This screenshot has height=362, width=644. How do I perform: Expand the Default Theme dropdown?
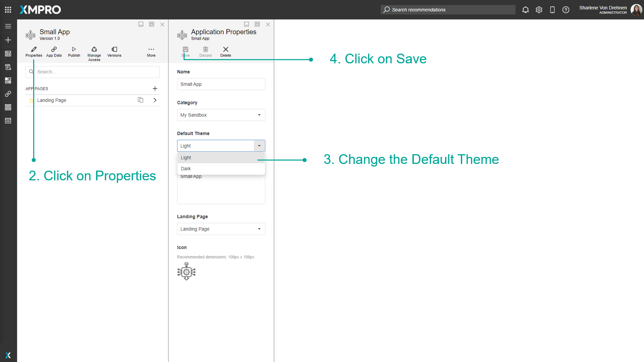click(x=259, y=145)
